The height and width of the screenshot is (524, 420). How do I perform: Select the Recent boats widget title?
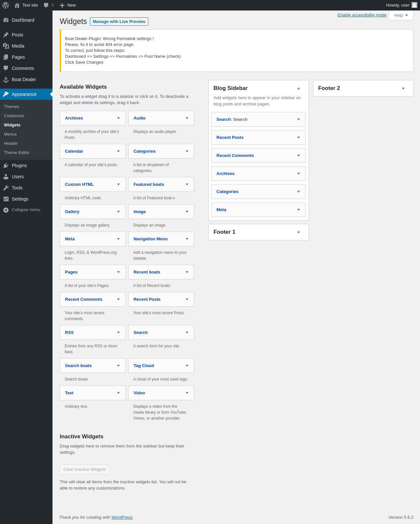147,272
